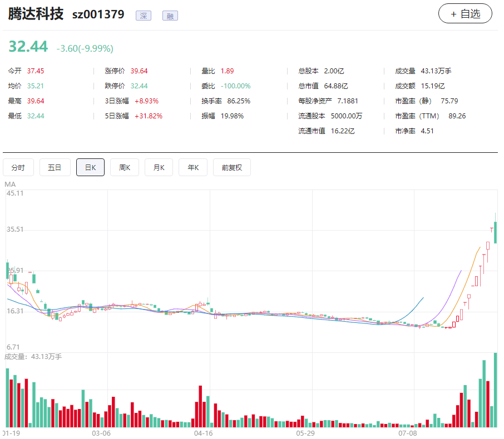Click the 6.71 price axis label
Viewport: 504px width, 439px height.
coord(13,347)
